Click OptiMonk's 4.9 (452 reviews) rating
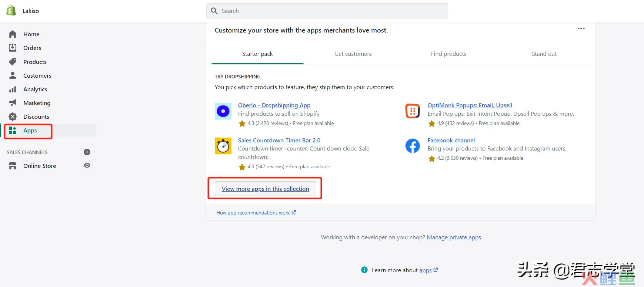 pyautogui.click(x=455, y=124)
